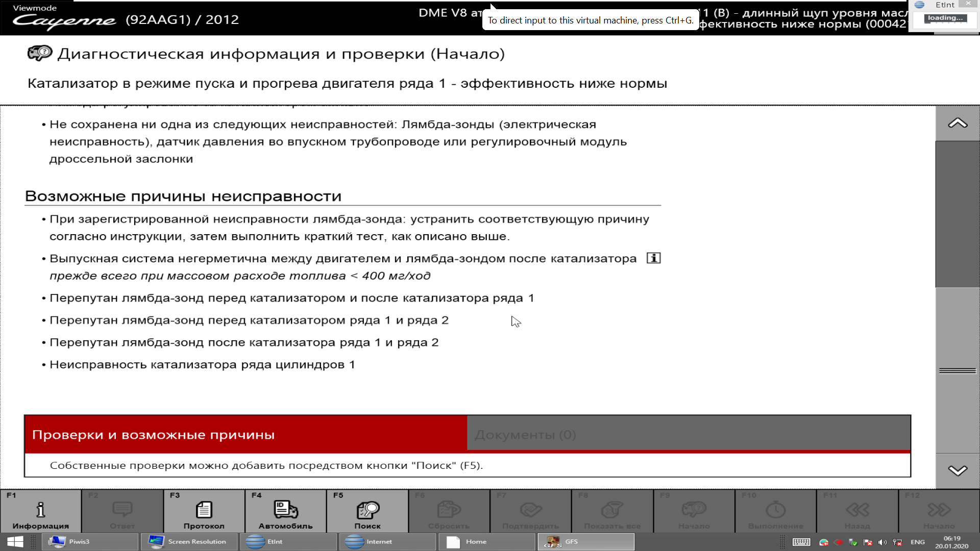The image size is (980, 551).
Task: Click the Начало F9 button
Action: point(694,511)
